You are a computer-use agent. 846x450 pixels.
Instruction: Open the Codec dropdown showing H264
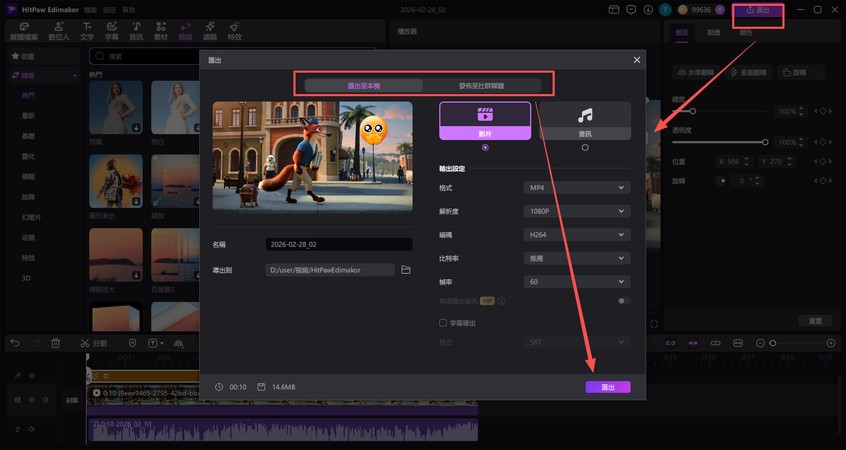tap(577, 235)
